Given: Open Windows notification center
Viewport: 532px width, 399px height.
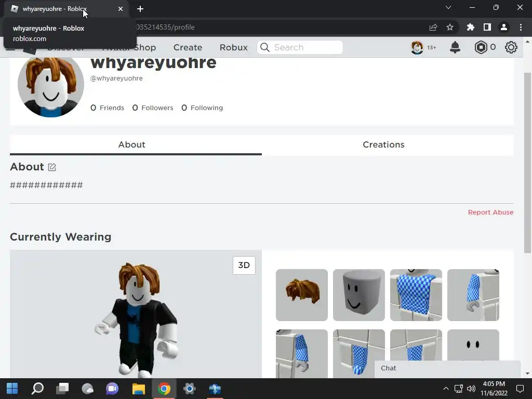Looking at the screenshot, I should (x=520, y=389).
